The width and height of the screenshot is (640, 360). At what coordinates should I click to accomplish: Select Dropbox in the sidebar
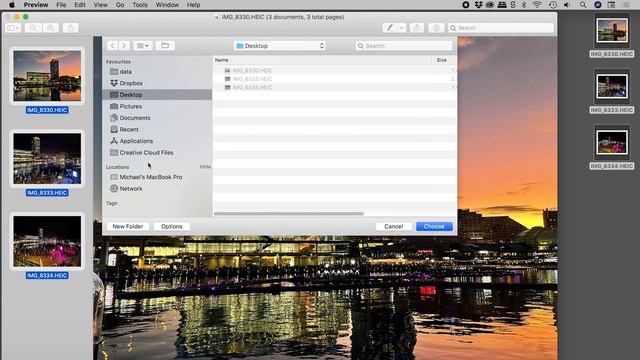tap(157, 83)
